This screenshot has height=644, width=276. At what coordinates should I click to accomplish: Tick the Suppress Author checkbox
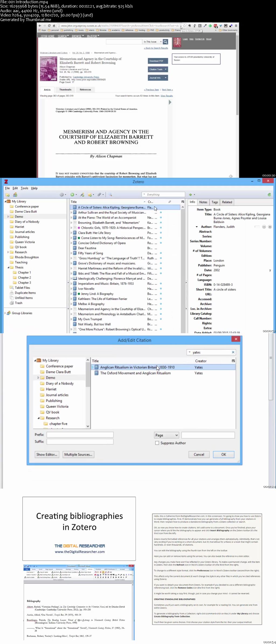pyautogui.click(x=157, y=443)
